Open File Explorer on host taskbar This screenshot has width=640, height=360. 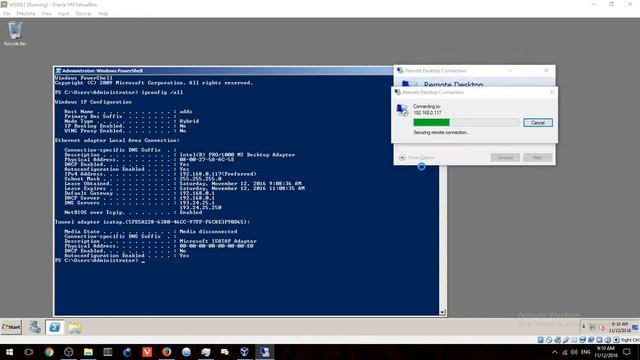[x=88, y=352]
